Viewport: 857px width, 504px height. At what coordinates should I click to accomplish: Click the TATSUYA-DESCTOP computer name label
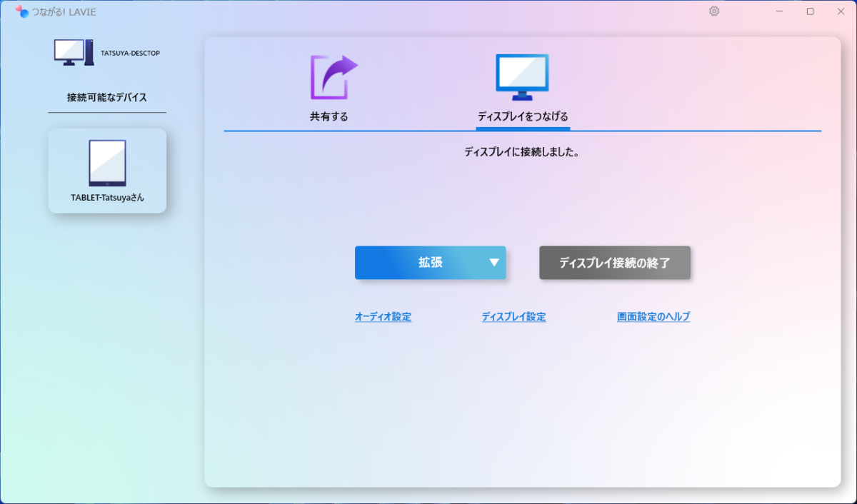pyautogui.click(x=130, y=53)
